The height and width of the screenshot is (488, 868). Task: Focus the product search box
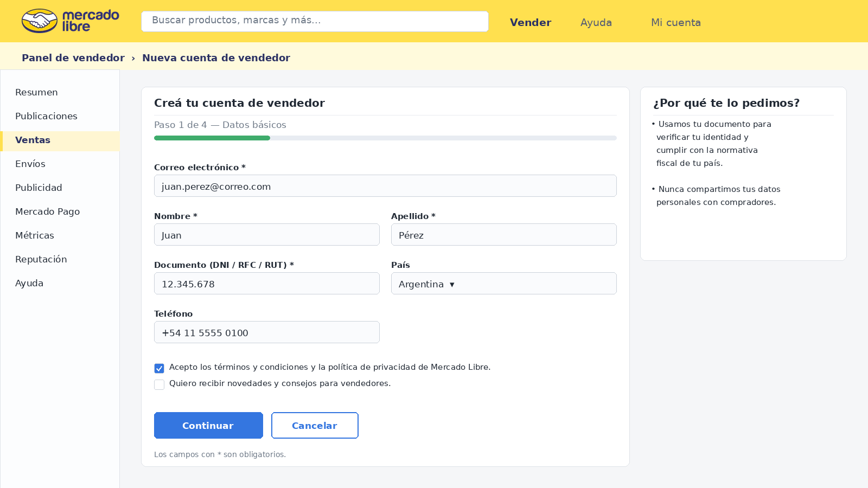[x=315, y=21]
